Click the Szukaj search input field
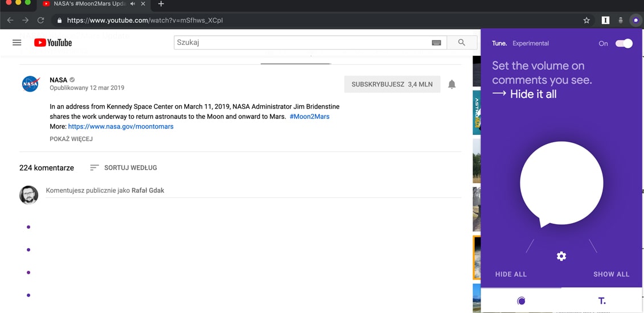 301,42
